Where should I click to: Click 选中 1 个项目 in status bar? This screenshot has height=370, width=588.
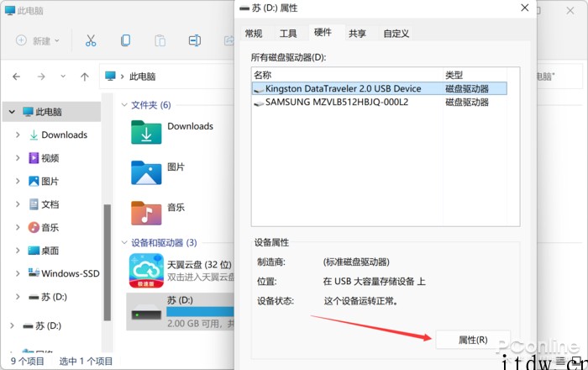coord(86,361)
